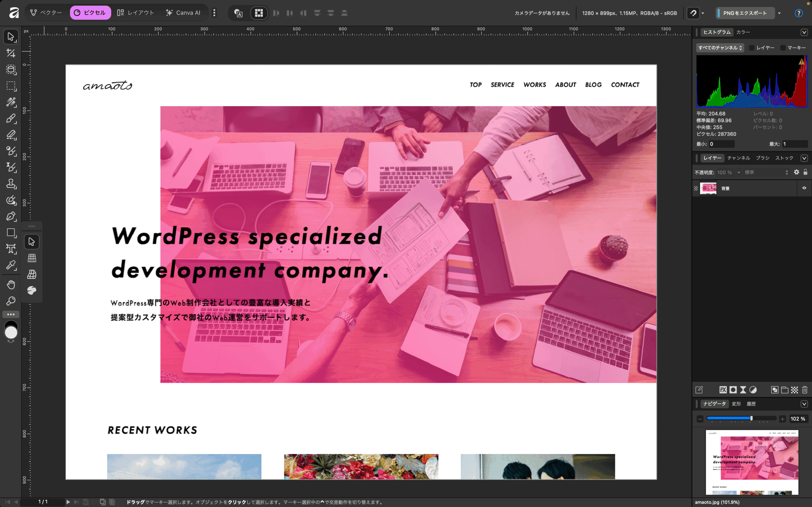Select the rectangular Marquee selection tool
The height and width of the screenshot is (507, 812).
point(11,86)
